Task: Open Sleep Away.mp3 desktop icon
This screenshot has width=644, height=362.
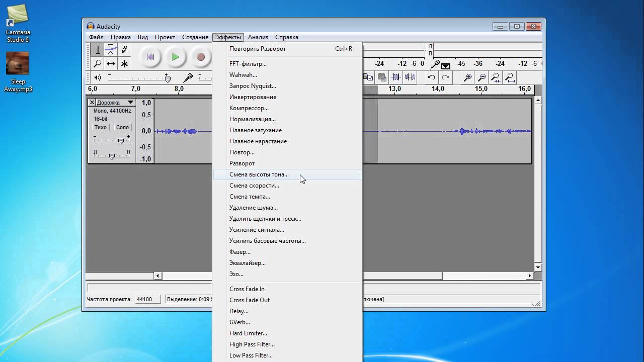Action: click(x=18, y=72)
